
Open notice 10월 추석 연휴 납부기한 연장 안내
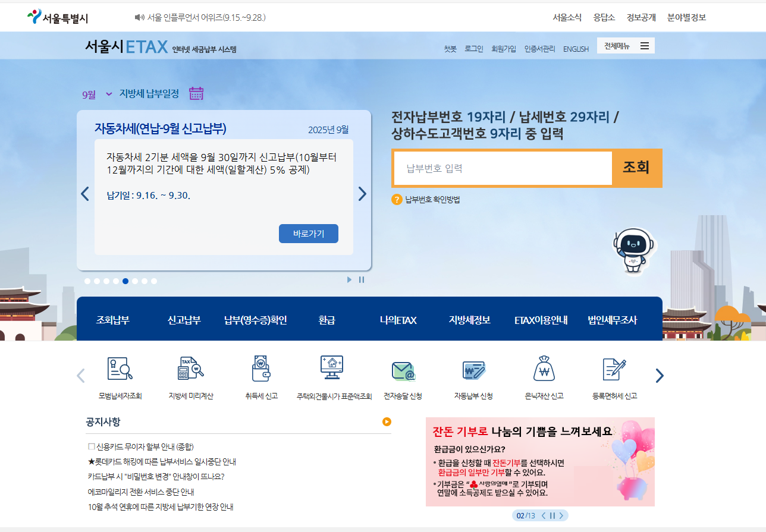pyautogui.click(x=161, y=507)
